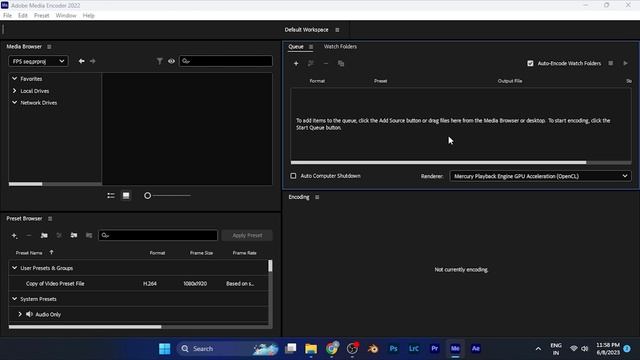Click Add Output icon in Queue toolbar
The image size is (640, 360).
point(311,64)
